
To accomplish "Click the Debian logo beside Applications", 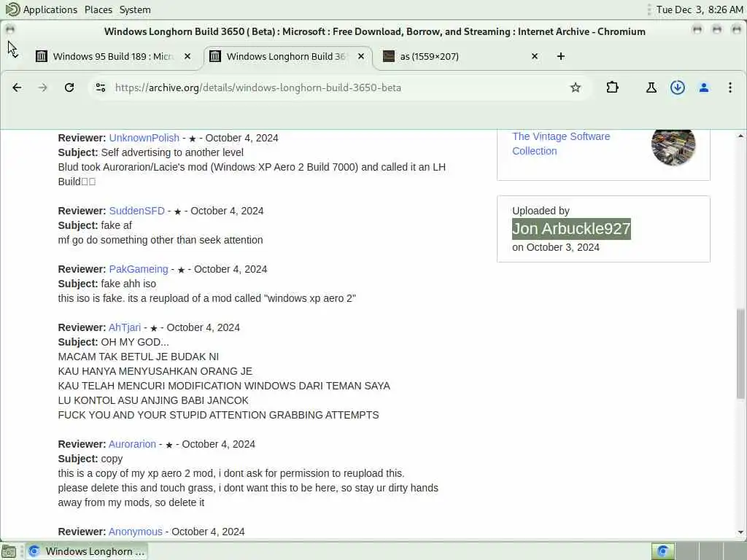I will tap(12, 9).
